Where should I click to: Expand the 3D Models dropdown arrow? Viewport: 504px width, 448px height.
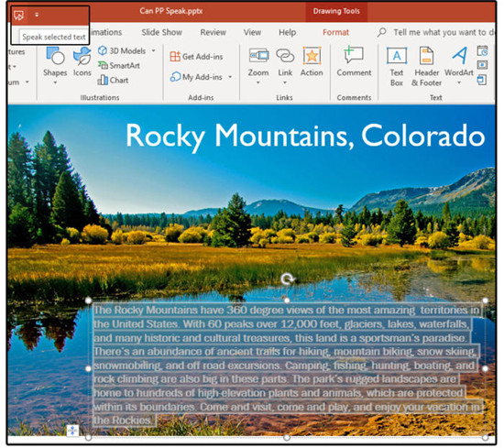click(x=154, y=50)
